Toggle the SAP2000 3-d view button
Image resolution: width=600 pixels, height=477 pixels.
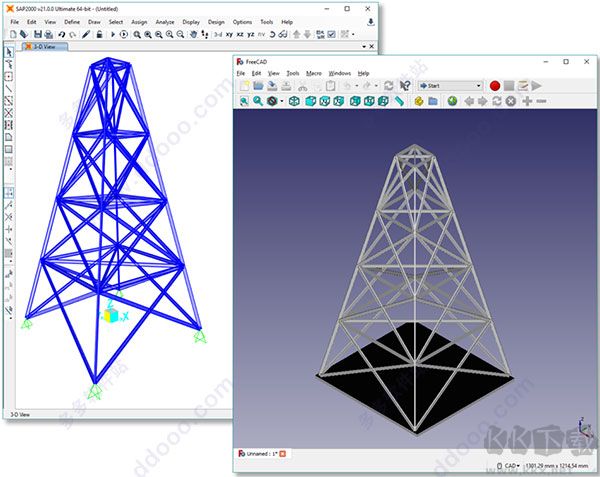pos(217,34)
